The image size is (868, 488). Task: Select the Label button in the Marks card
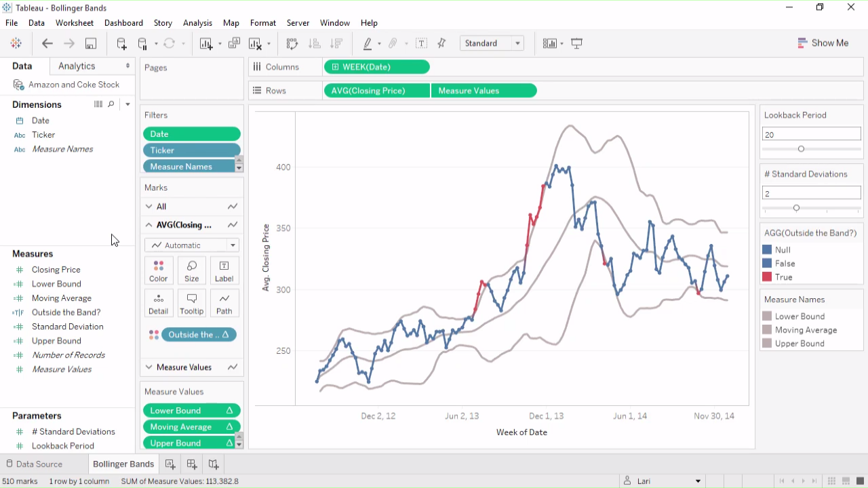coord(224,270)
